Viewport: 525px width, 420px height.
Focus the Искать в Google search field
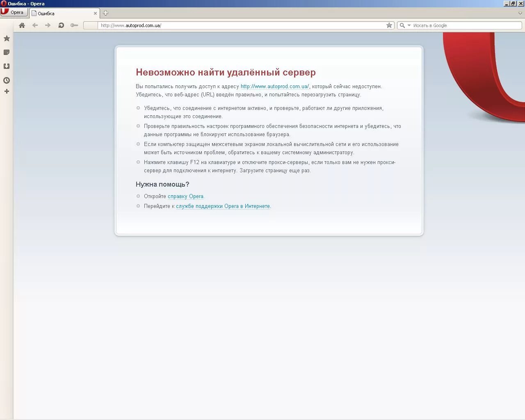(x=467, y=25)
